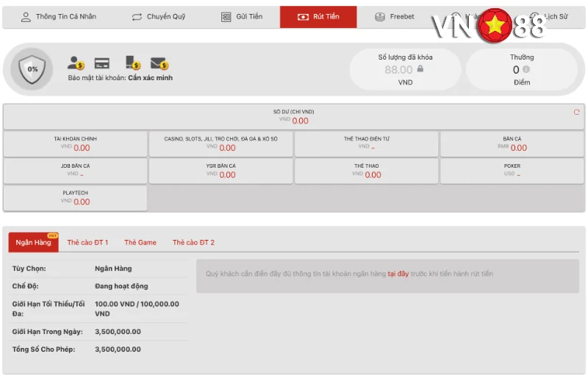Image resolution: width=588 pixels, height=376 pixels.
Task: Select the Ngân Hàng withdrawal method tab
Action: pos(34,242)
